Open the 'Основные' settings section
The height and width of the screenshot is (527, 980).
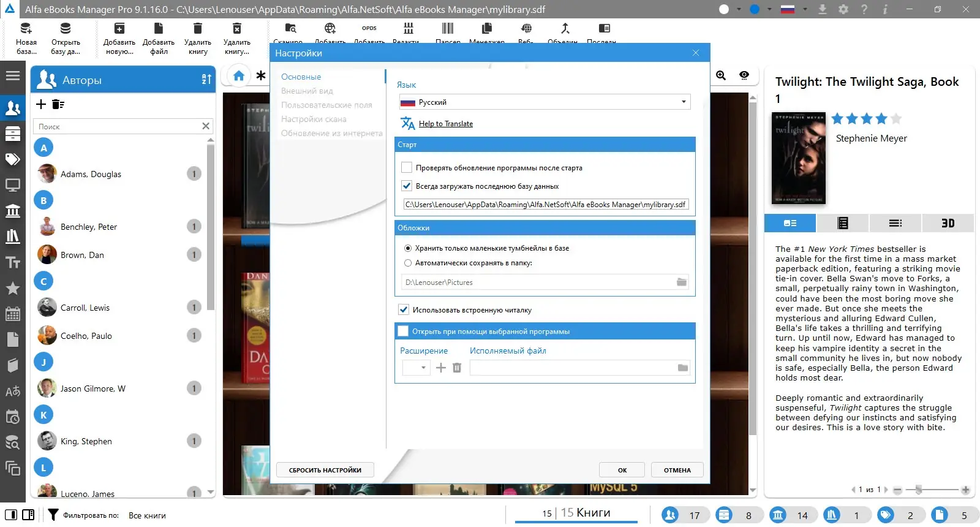click(301, 77)
